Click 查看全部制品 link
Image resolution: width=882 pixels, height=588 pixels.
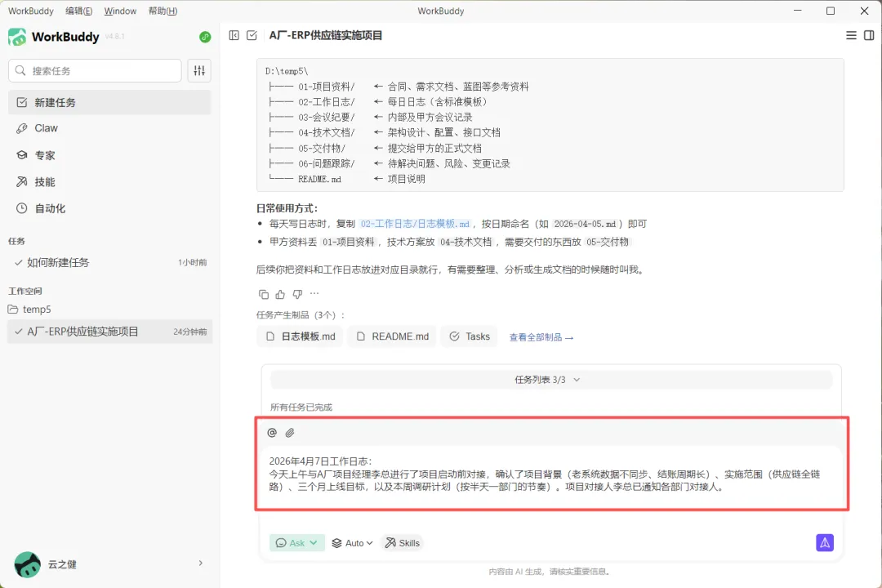point(541,337)
